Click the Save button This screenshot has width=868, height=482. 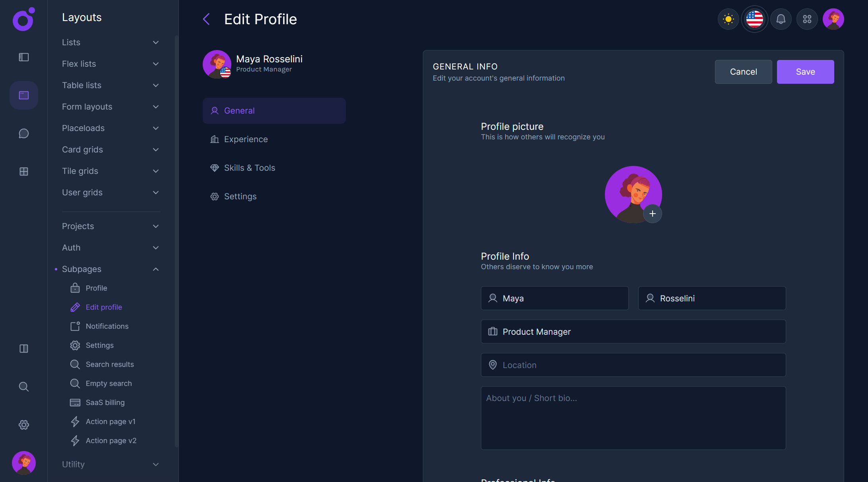(805, 72)
